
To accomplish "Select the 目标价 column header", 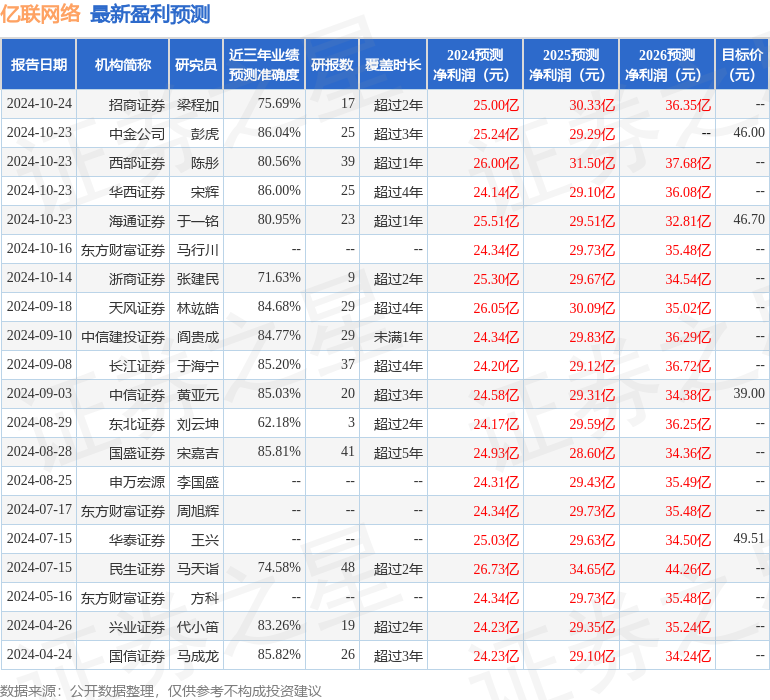I will (x=742, y=64).
